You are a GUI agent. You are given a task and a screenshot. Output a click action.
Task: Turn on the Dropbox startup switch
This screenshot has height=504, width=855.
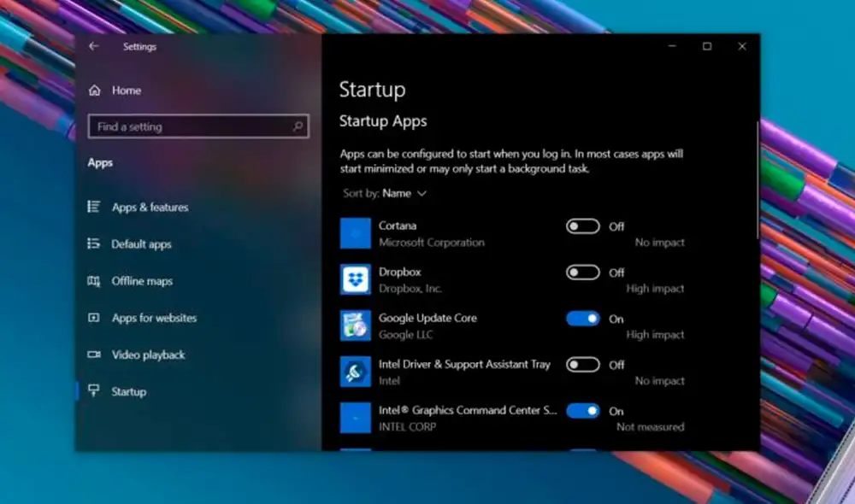[x=582, y=272]
